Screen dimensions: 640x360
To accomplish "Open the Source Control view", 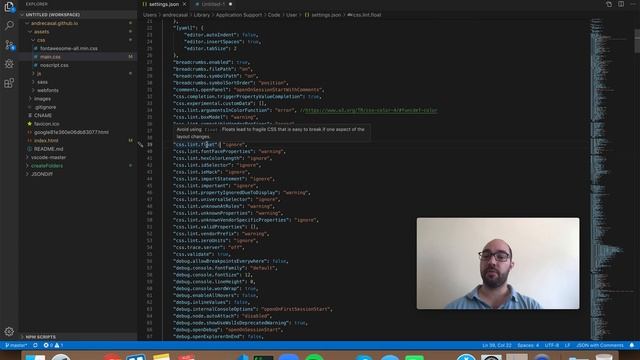I will [9, 45].
